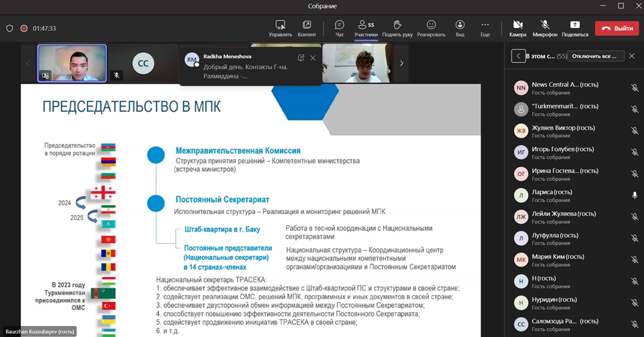644x337 pixels.
Task: Select participant Саломзода Ра...
Action: [574, 324]
